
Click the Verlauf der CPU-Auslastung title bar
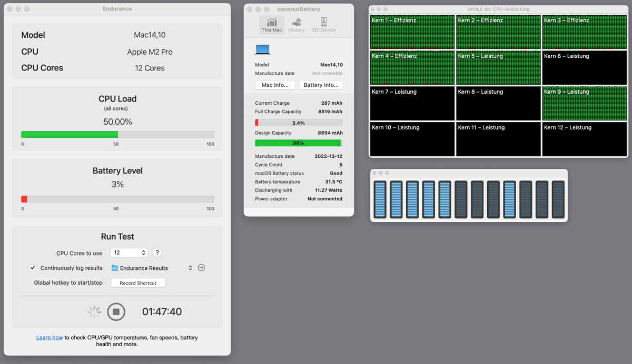coord(498,9)
